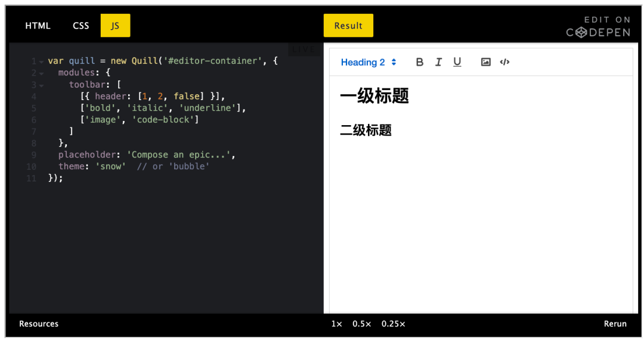The height and width of the screenshot is (342, 644).
Task: Toggle bold formatting in Quill toolbar
Action: click(x=419, y=62)
